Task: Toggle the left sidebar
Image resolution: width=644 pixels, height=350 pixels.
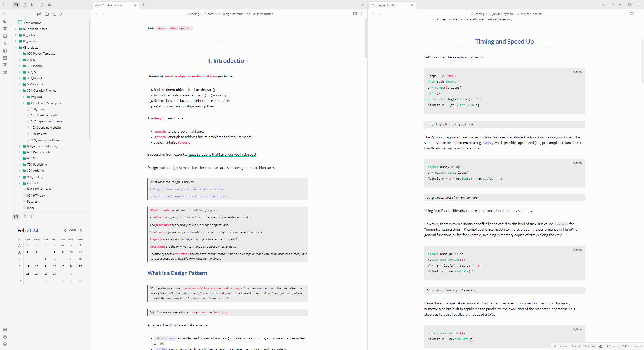Action: coord(5,5)
